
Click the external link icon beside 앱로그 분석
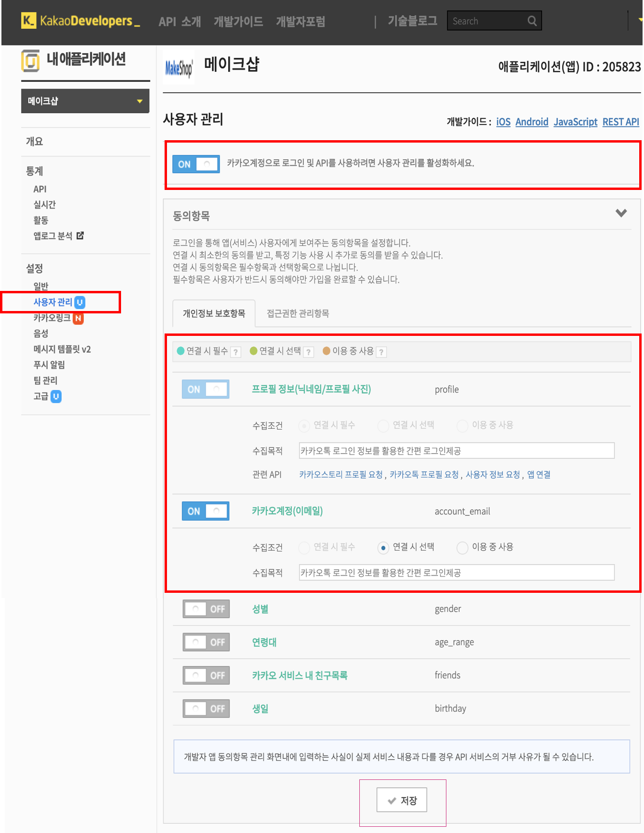click(x=80, y=235)
